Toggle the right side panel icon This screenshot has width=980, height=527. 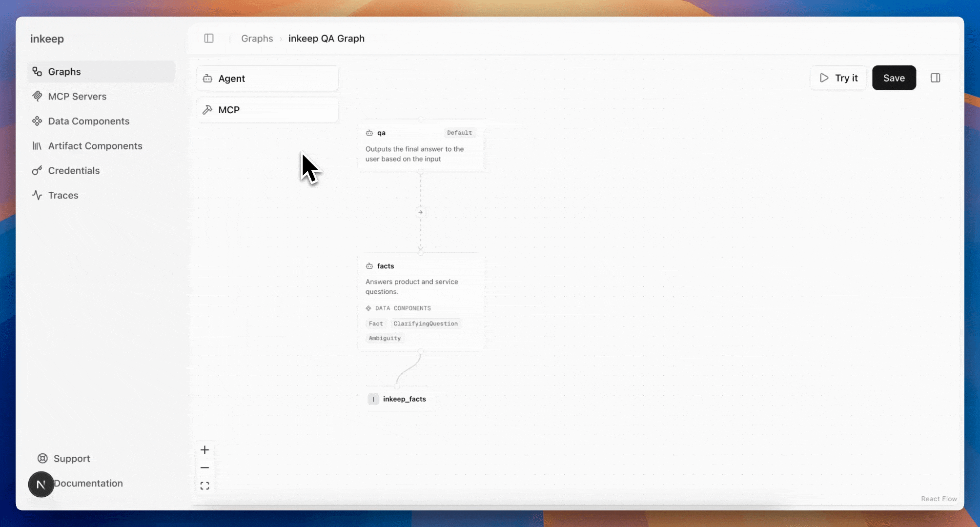(935, 78)
